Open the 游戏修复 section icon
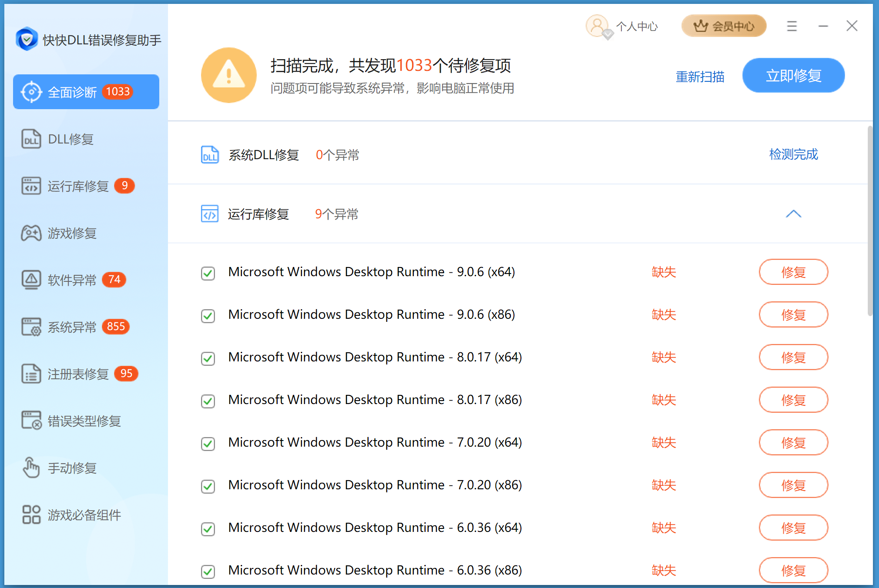 click(x=31, y=233)
